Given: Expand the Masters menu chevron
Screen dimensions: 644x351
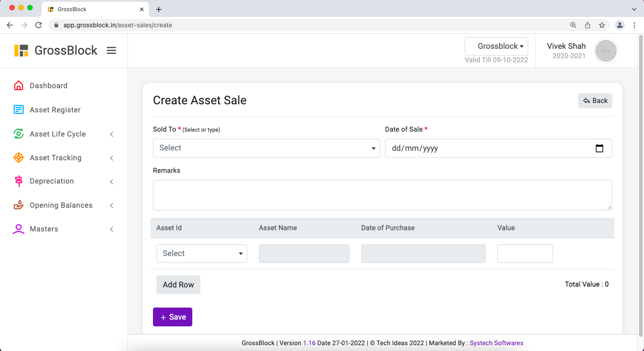Looking at the screenshot, I should tap(112, 229).
